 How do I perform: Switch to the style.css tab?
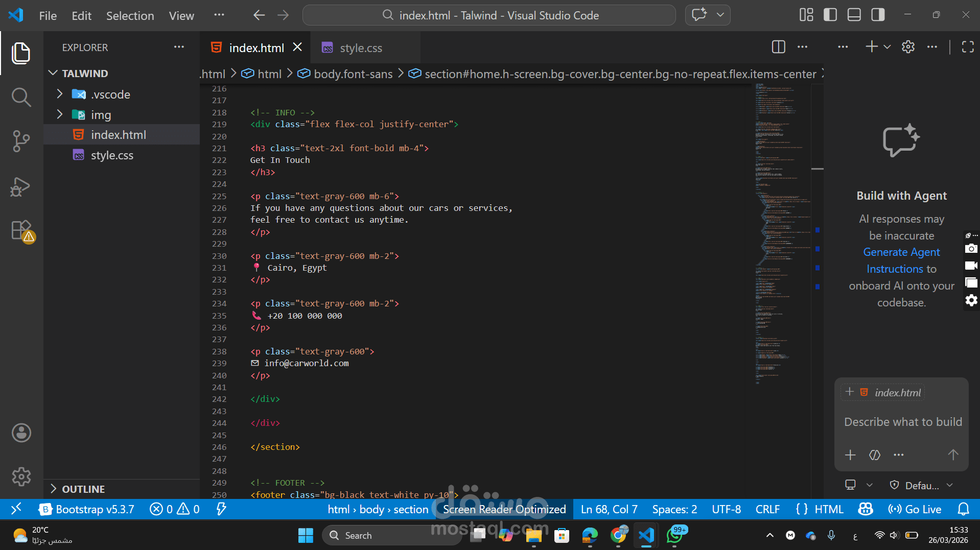click(360, 48)
